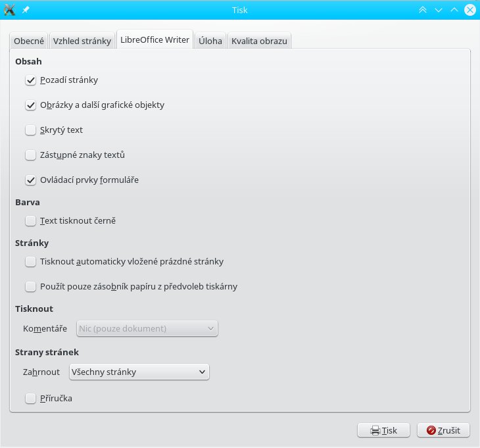Open the Úloha tab
480x448 pixels.
pyautogui.click(x=210, y=41)
